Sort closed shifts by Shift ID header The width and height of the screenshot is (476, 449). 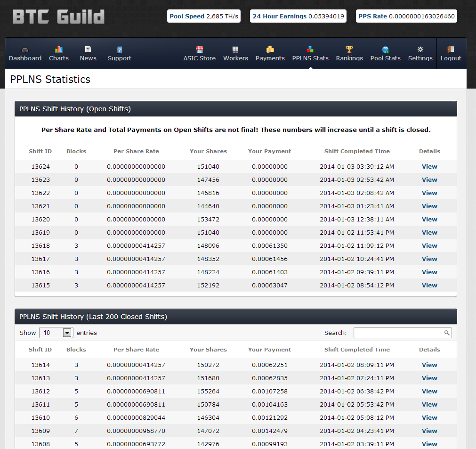(x=40, y=350)
